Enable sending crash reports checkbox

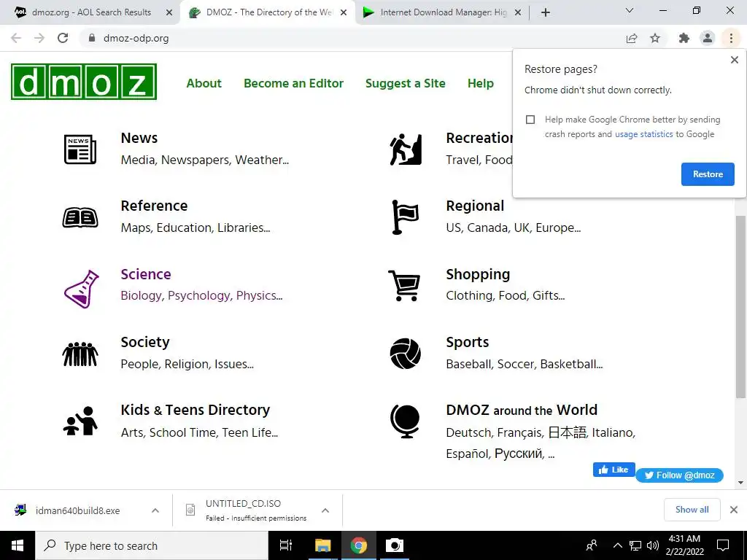[530, 120]
